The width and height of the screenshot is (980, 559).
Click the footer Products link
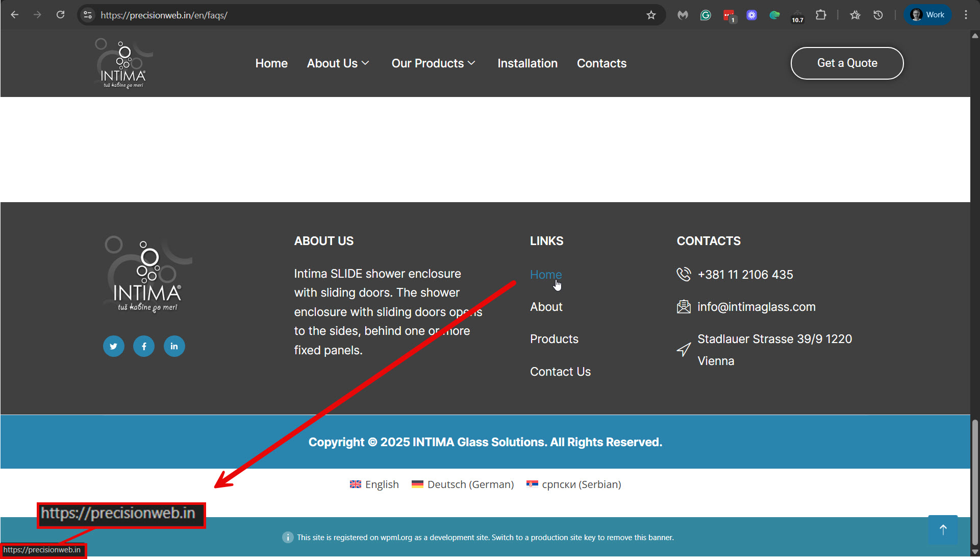554,339
